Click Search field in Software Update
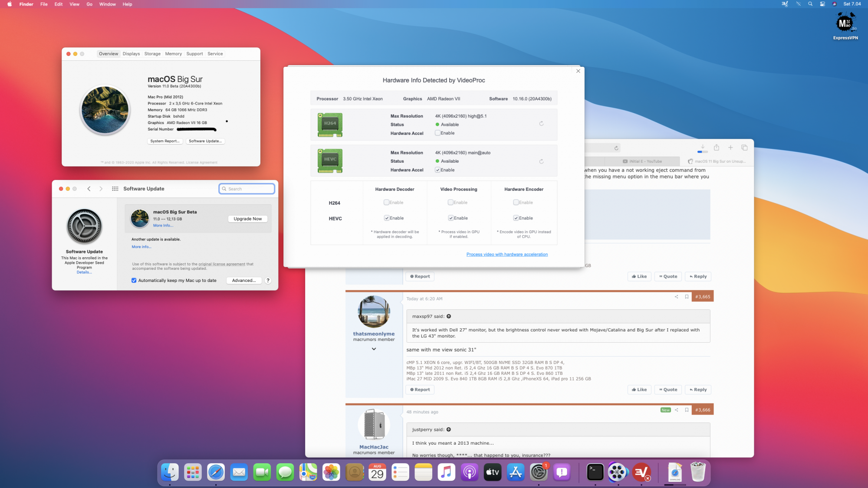Image resolution: width=868 pixels, height=488 pixels. coord(247,189)
